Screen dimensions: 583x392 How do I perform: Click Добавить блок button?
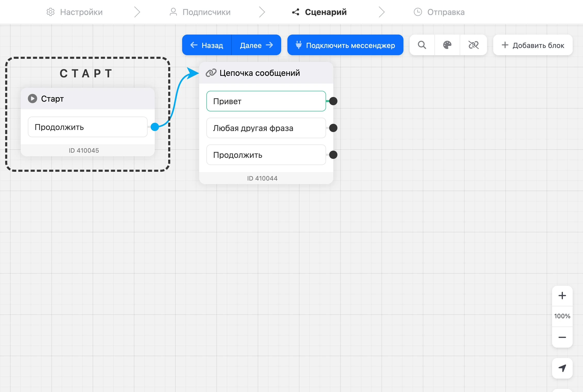(x=533, y=45)
